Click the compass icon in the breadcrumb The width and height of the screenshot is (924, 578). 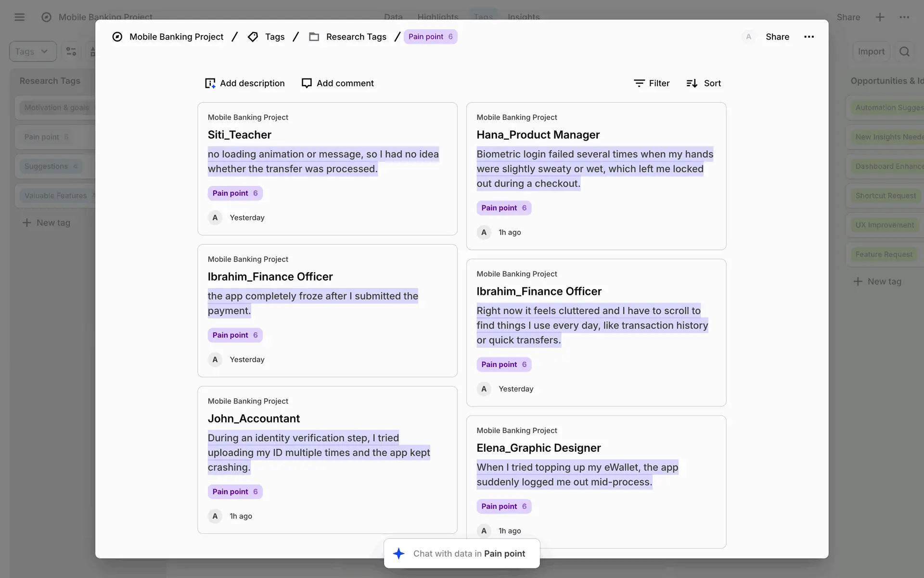pos(117,37)
